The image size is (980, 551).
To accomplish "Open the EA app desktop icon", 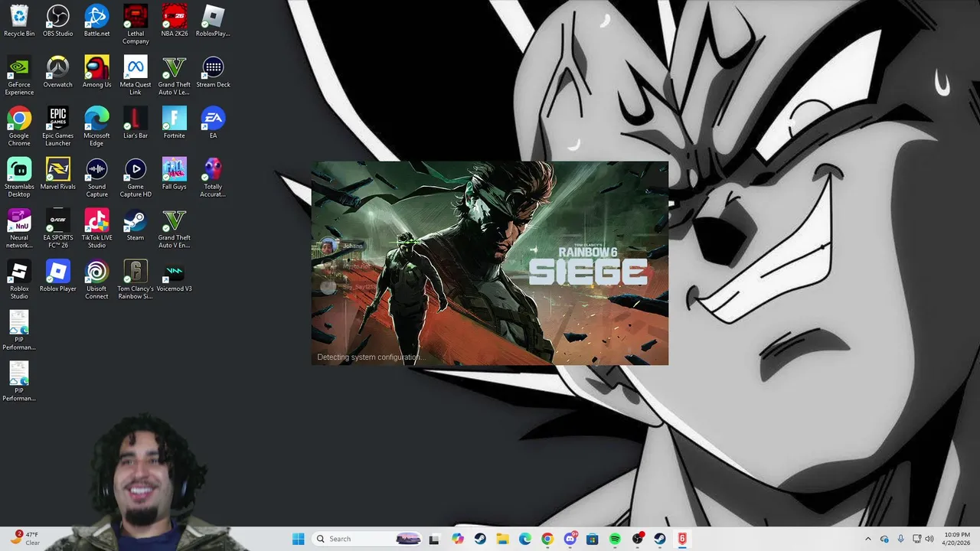I will 213,123.
